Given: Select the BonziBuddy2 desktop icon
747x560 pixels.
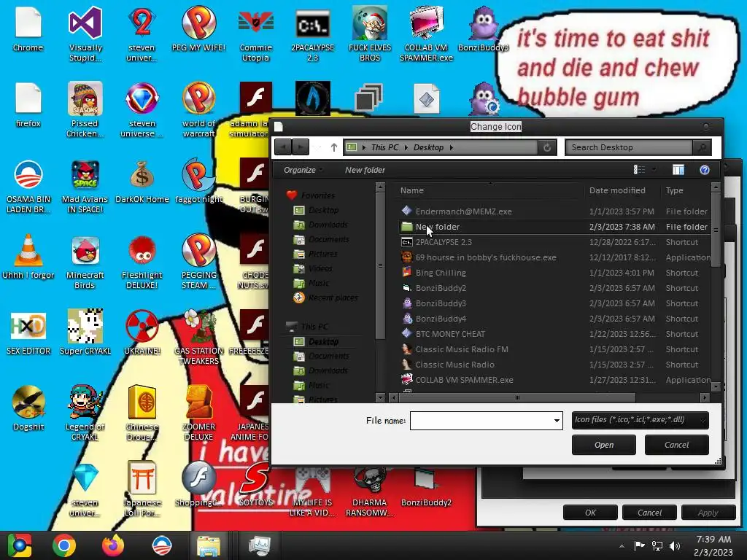Looking at the screenshot, I should [x=426, y=486].
